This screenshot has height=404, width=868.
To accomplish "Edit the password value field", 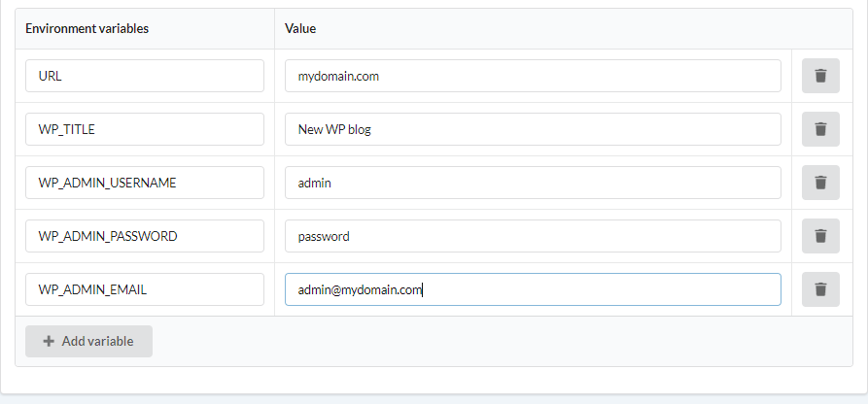I will click(533, 236).
